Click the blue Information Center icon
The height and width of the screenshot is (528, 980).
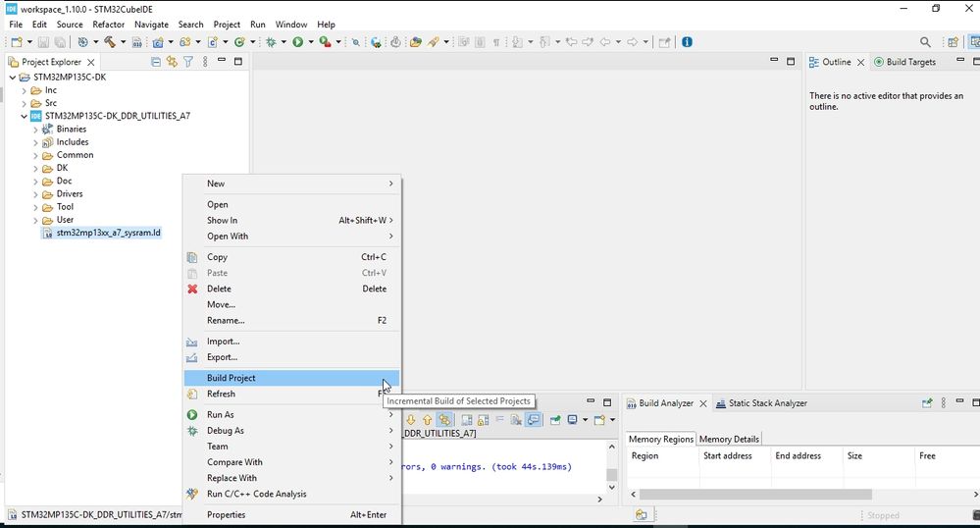tap(687, 42)
